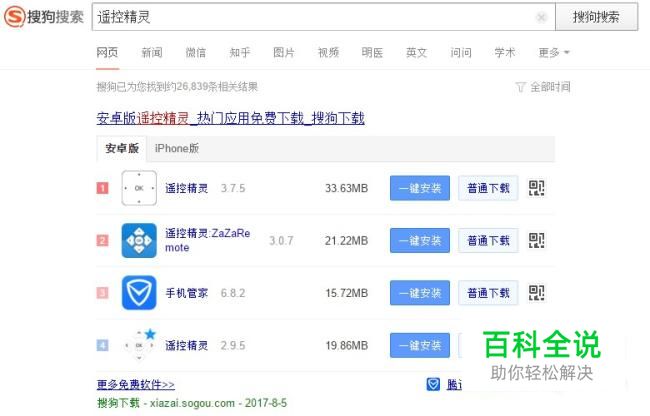Switch to the 网页 tab
Viewport: 650px width, 416px height.
coord(107,53)
